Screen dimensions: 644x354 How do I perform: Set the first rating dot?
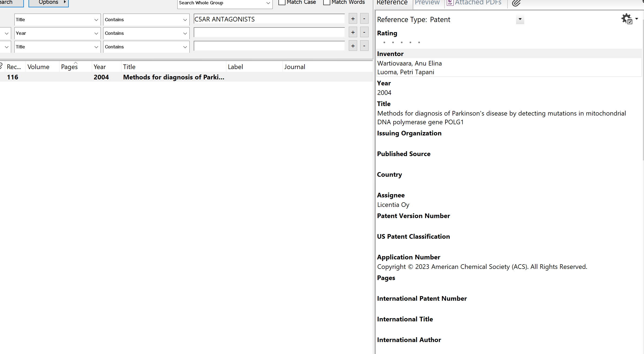(x=384, y=42)
